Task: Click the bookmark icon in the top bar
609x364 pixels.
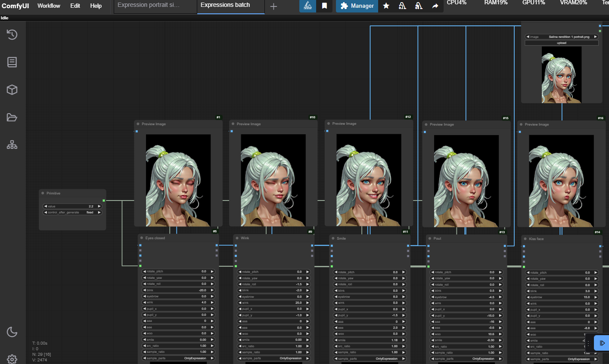Action: coord(324,6)
